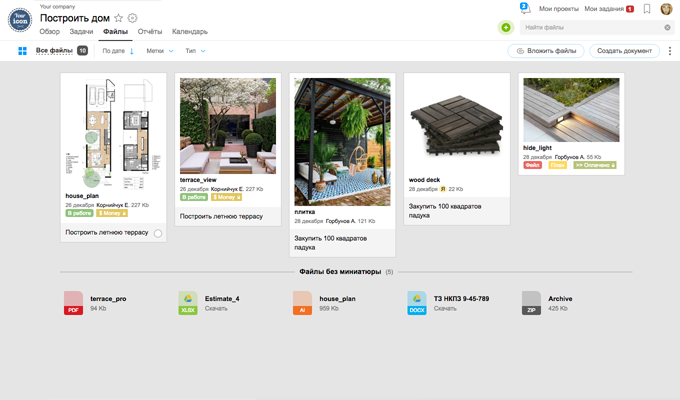This screenshot has height=400, width=680.
Task: Click the Вложить файлы button
Action: pos(546,51)
